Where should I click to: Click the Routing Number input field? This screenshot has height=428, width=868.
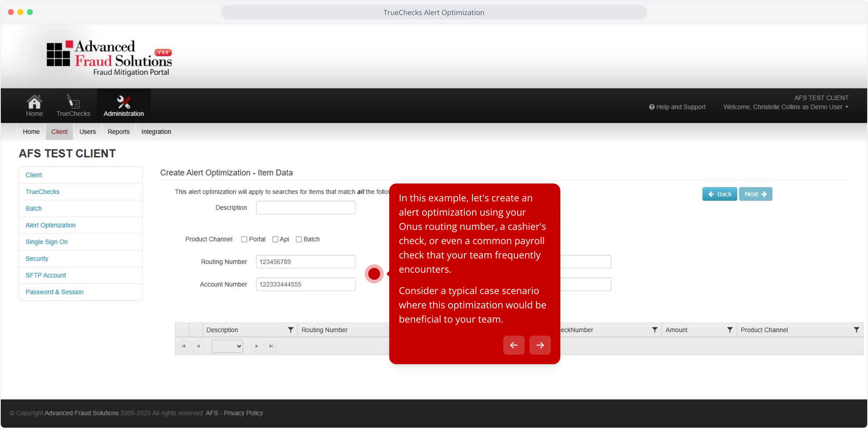point(306,262)
